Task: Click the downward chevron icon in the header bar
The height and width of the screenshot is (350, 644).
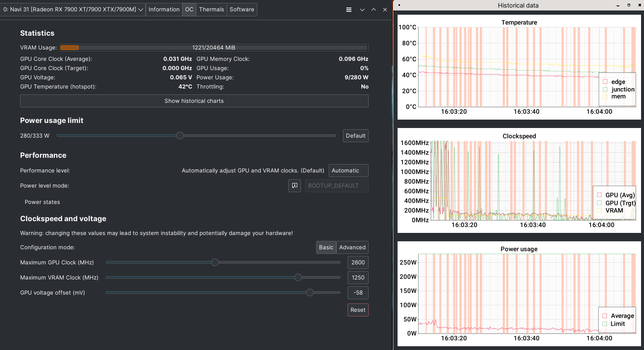Action: [362, 10]
